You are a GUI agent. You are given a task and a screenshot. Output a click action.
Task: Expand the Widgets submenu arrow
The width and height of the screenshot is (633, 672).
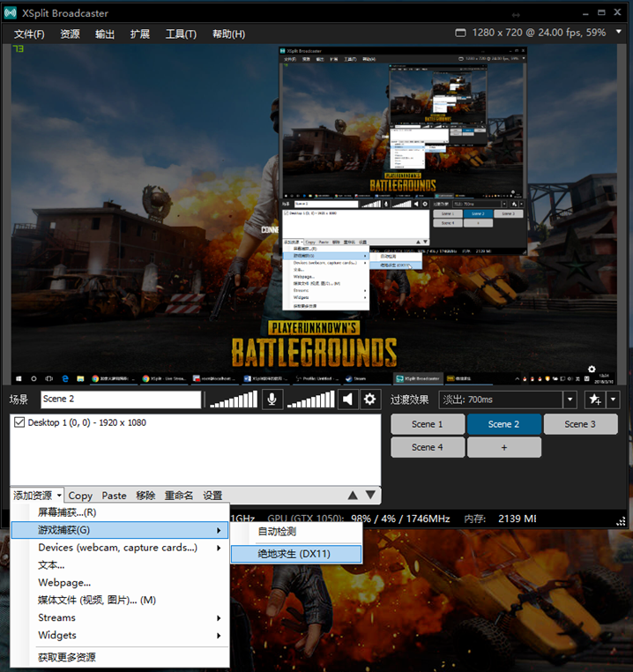pos(219,636)
